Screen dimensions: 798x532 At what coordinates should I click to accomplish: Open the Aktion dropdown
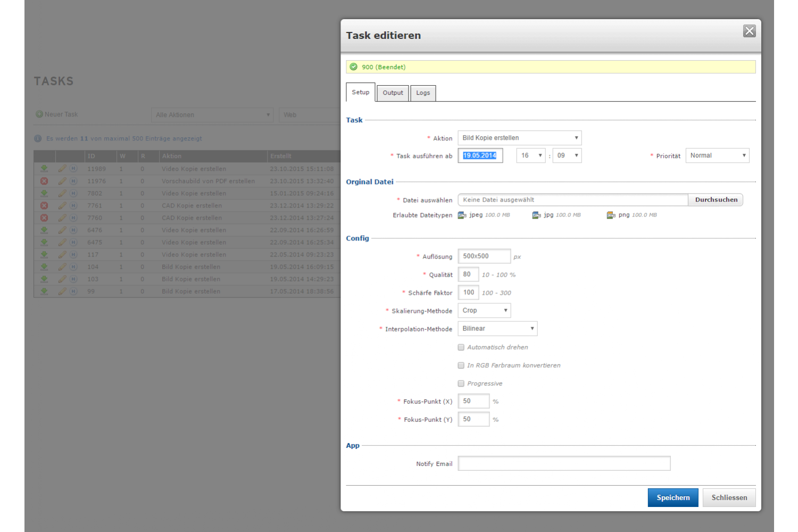click(519, 138)
